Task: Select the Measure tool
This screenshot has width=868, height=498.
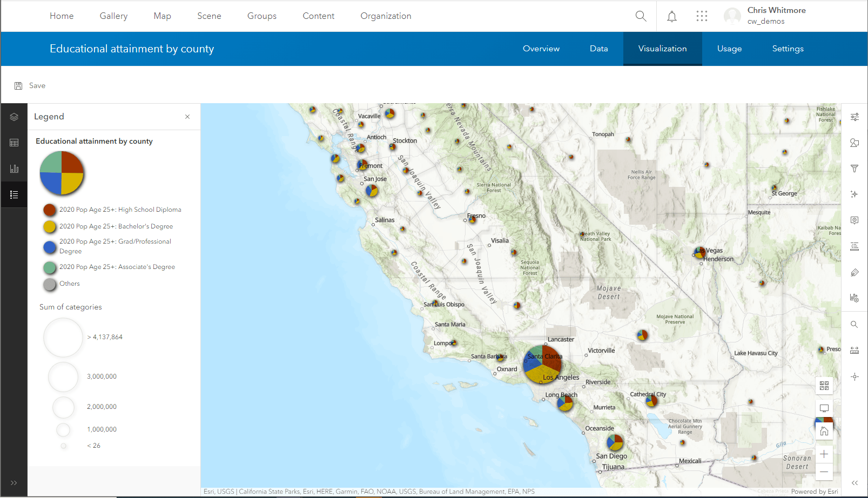Action: (854, 349)
